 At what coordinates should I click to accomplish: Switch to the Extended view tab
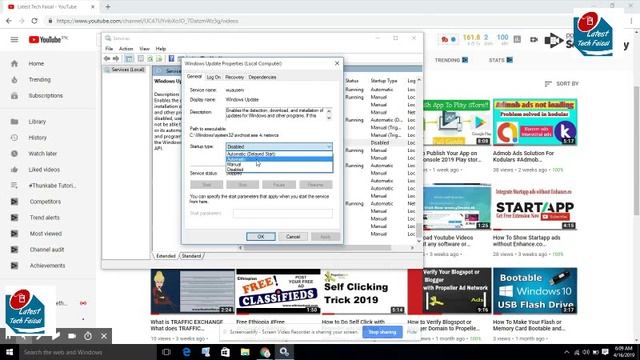(x=166, y=256)
